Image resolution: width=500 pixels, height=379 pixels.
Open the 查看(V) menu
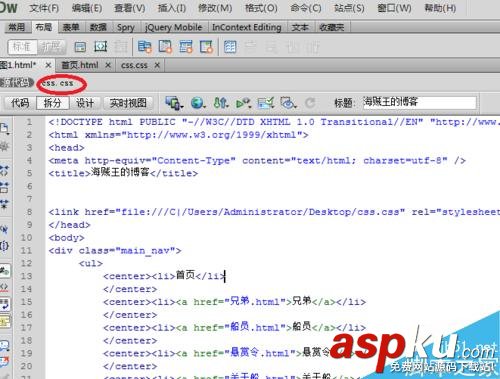pyautogui.click(x=129, y=8)
